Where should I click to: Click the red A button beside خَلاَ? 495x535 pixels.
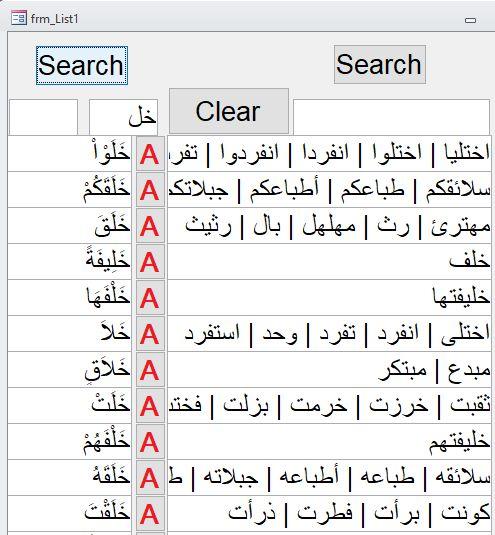coord(150,334)
